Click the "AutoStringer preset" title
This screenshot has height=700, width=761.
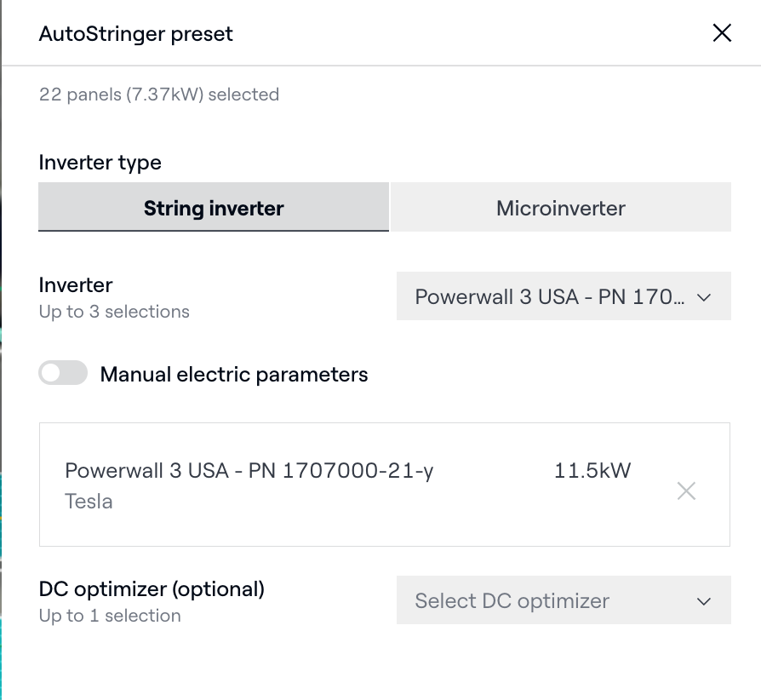point(136,34)
